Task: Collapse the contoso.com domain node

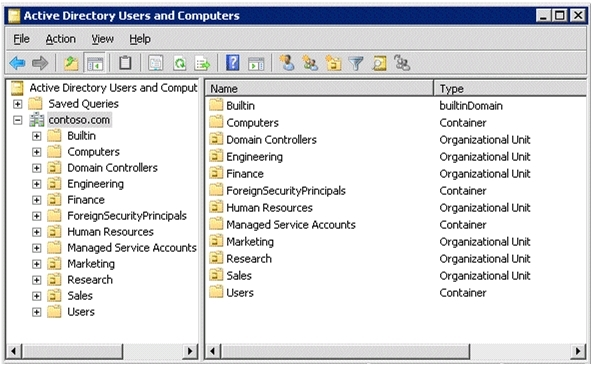Action: 18,120
